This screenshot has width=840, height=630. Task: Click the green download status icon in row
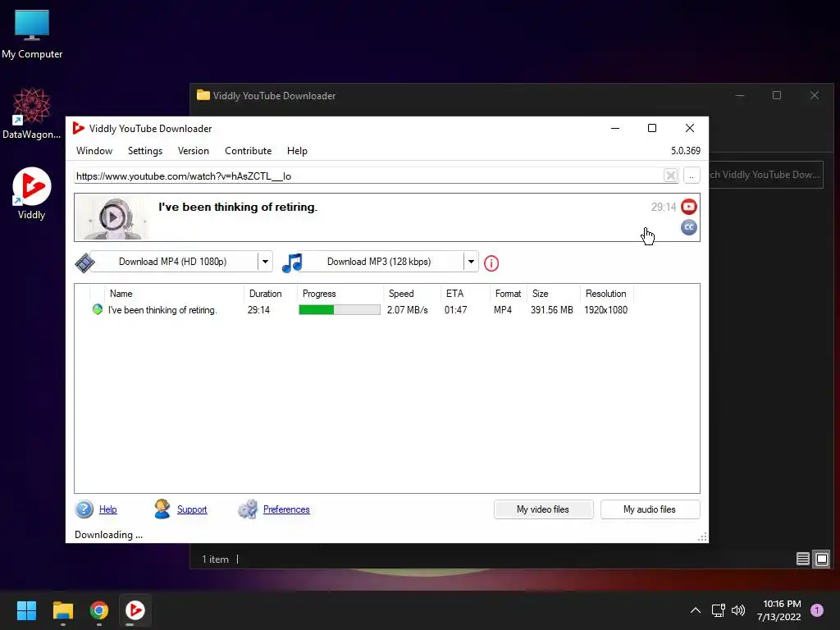pos(97,309)
